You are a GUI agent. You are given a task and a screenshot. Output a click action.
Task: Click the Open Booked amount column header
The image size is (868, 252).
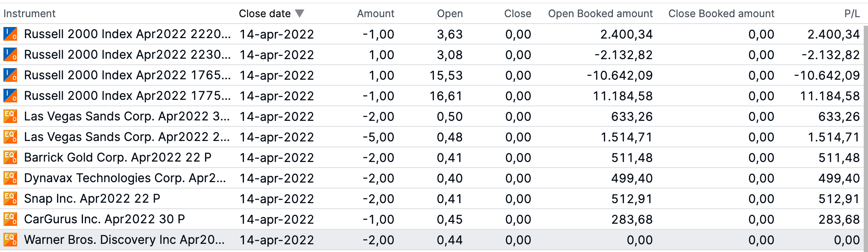click(600, 14)
